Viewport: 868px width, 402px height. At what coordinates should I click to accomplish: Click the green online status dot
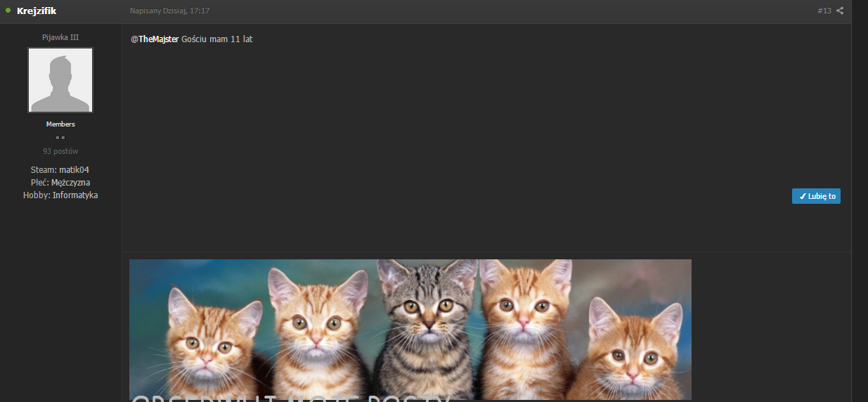[8, 11]
